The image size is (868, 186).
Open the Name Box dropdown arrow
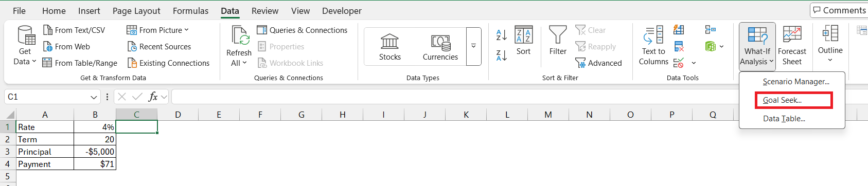(x=94, y=97)
